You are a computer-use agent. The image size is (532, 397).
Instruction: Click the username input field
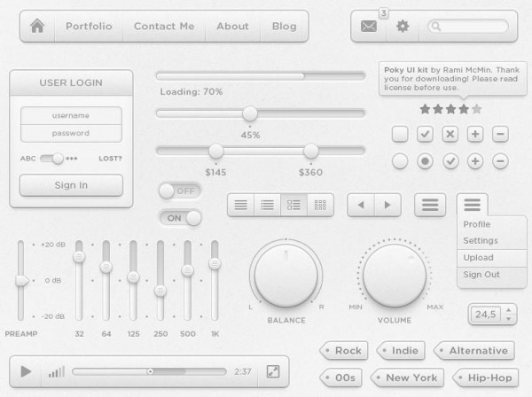click(x=71, y=115)
